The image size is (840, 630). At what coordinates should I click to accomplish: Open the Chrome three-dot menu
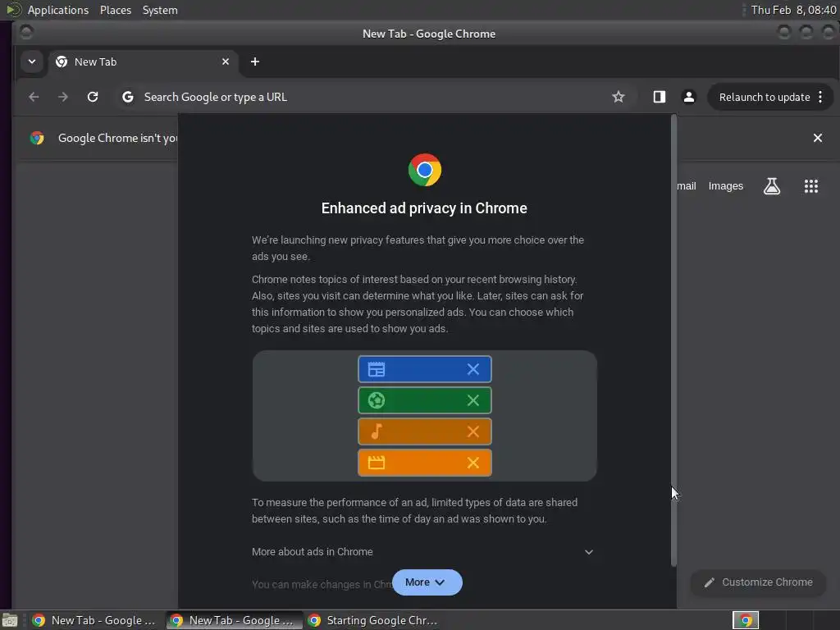[x=820, y=97]
